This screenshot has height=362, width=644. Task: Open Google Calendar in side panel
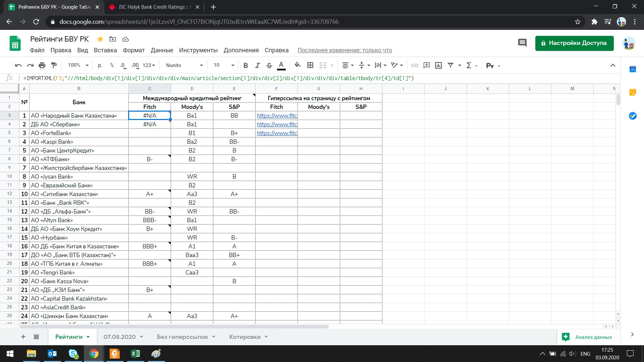(633, 69)
